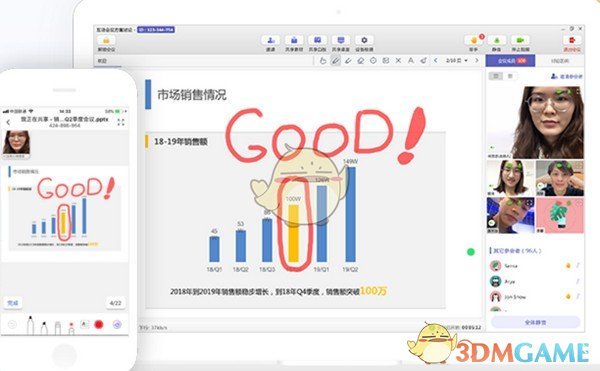The height and width of the screenshot is (371, 600).
Task: Select participant Arya in the list
Action: [535, 281]
